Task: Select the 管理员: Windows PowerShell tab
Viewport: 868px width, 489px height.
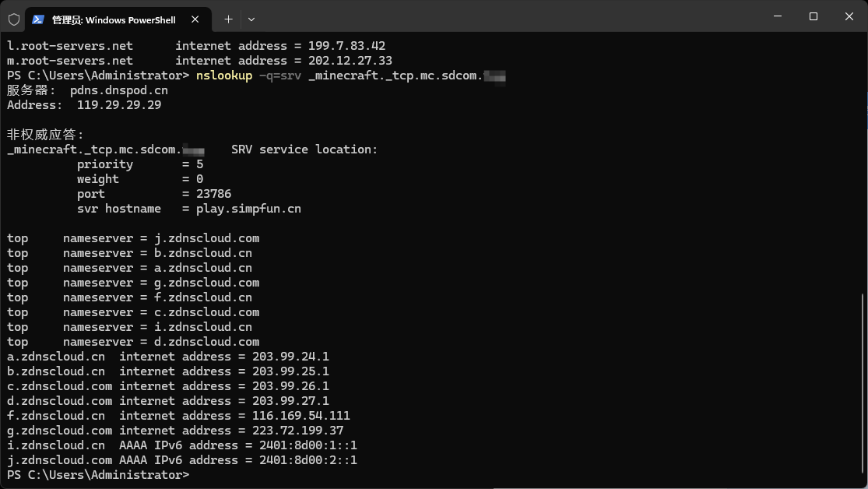Action: point(118,20)
